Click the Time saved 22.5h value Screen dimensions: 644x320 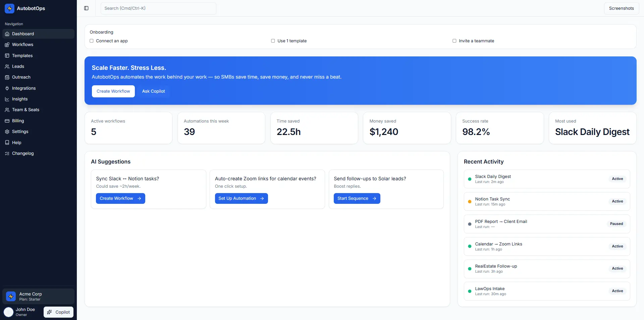tap(288, 132)
